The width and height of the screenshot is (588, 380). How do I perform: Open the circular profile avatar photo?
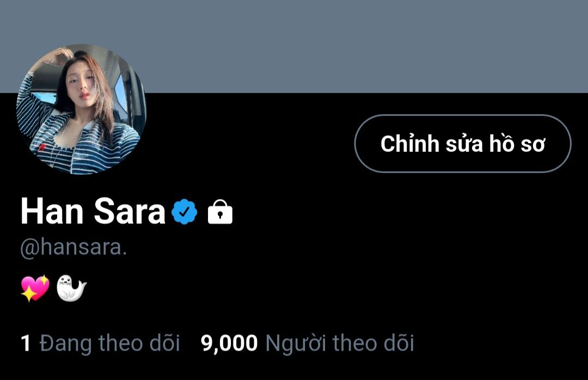pyautogui.click(x=81, y=109)
